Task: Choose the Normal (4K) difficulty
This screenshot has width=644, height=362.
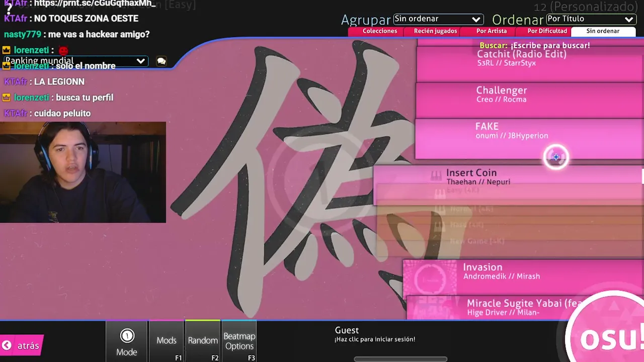Action: 510,209
